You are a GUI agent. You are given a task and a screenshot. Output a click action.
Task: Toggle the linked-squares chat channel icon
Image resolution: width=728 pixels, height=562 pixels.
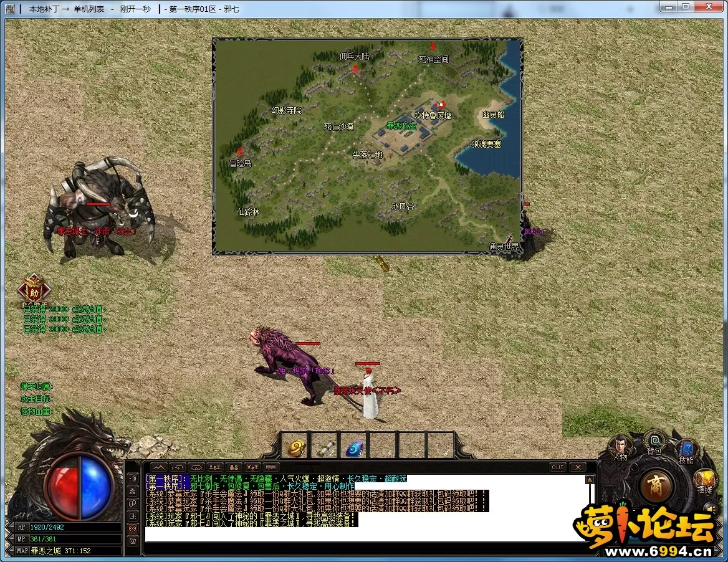pyautogui.click(x=133, y=503)
